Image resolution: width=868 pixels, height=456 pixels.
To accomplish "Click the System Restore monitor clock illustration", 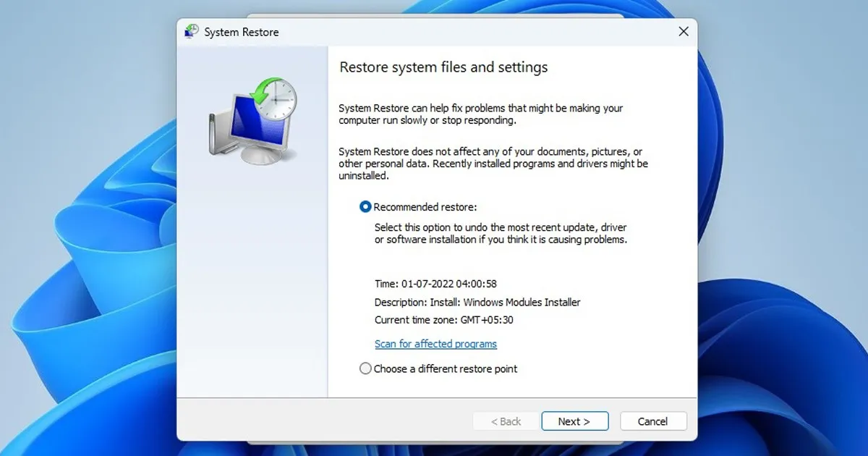I will (253, 121).
